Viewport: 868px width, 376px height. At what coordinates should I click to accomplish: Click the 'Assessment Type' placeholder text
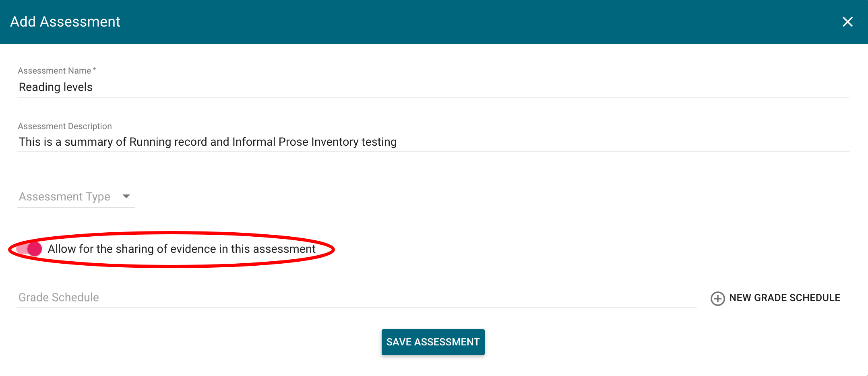pos(64,196)
